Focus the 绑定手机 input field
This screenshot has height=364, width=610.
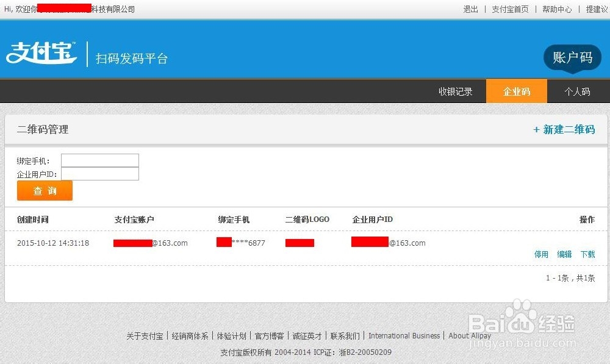click(100, 160)
